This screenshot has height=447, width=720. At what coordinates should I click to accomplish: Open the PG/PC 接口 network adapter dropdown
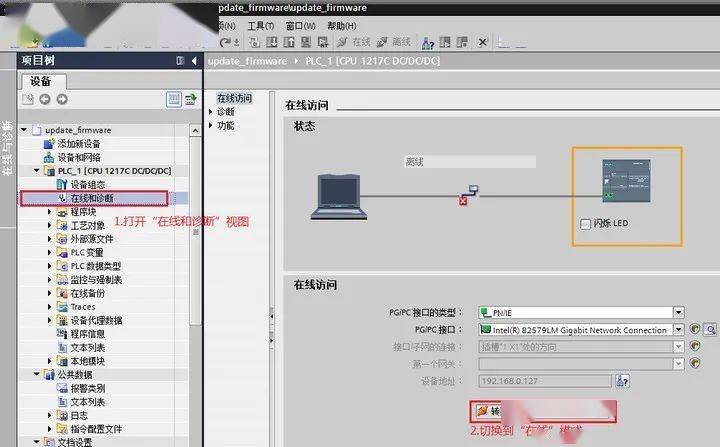tap(678, 329)
